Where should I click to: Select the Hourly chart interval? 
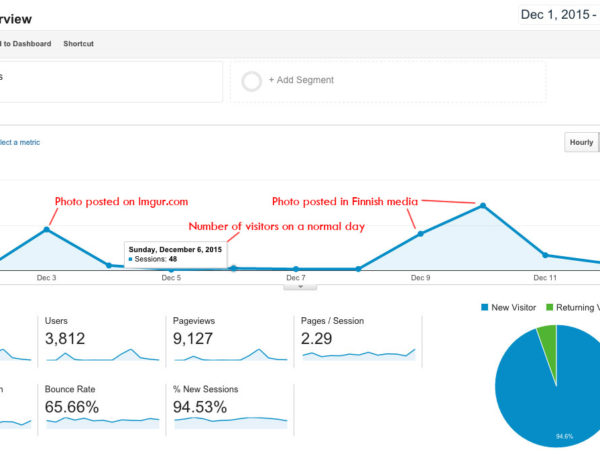(581, 142)
